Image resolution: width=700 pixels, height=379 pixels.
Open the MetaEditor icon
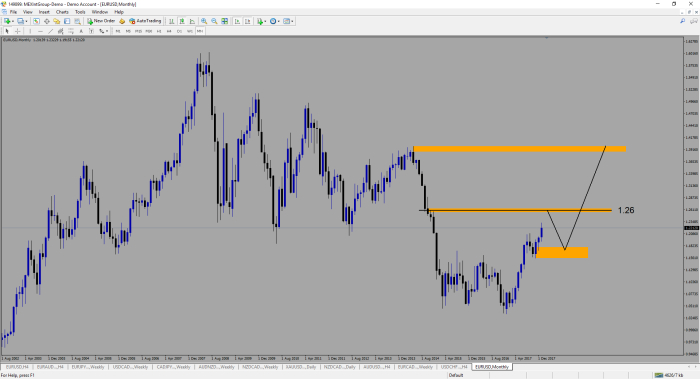pyautogui.click(x=122, y=21)
